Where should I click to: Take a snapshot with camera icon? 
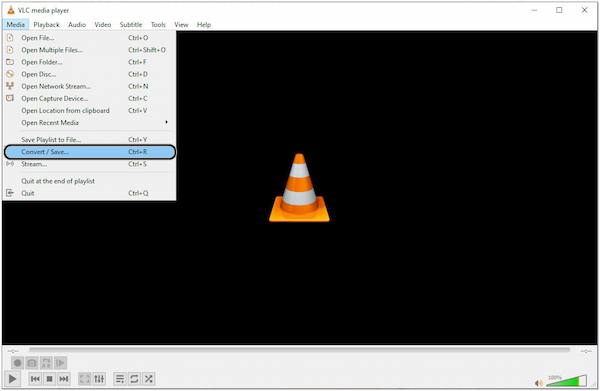pos(32,363)
